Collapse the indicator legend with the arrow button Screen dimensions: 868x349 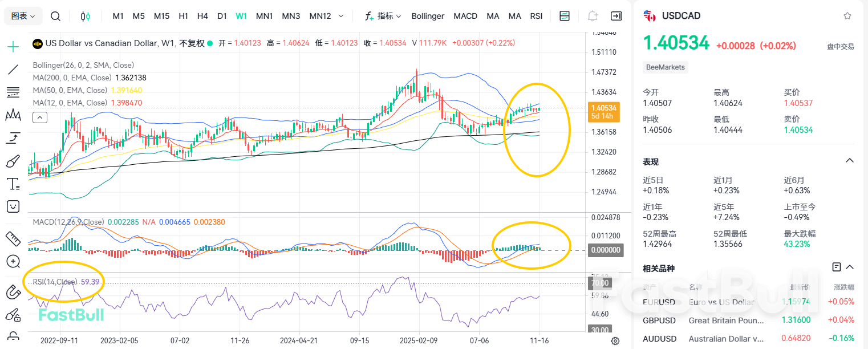coord(39,117)
